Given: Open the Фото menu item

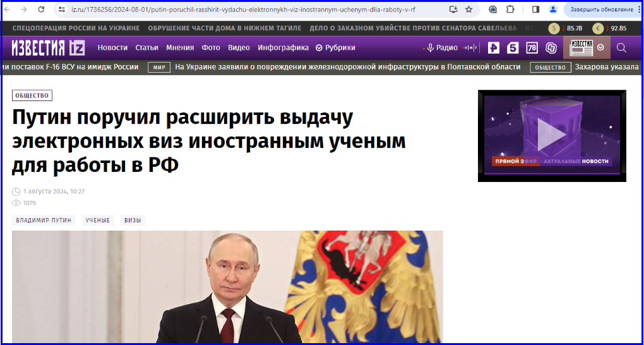Looking at the screenshot, I should click(211, 47).
